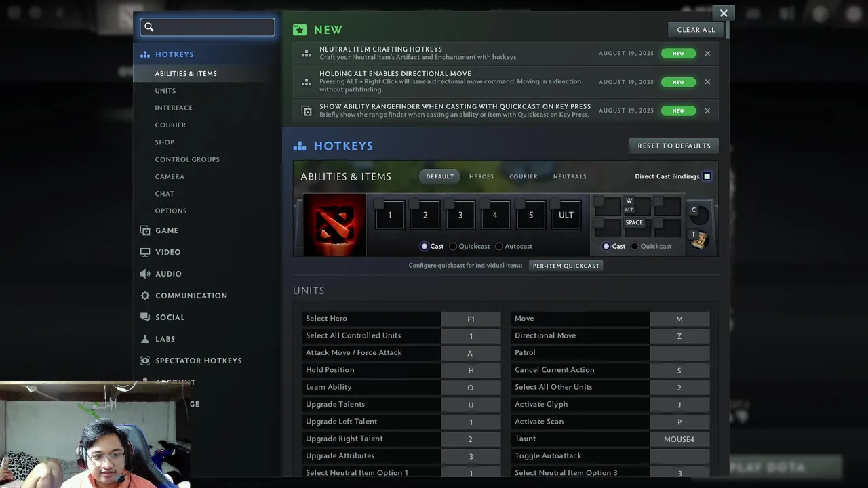Open the Per-Item Quickcast button
This screenshot has width=868, height=488.
[566, 266]
